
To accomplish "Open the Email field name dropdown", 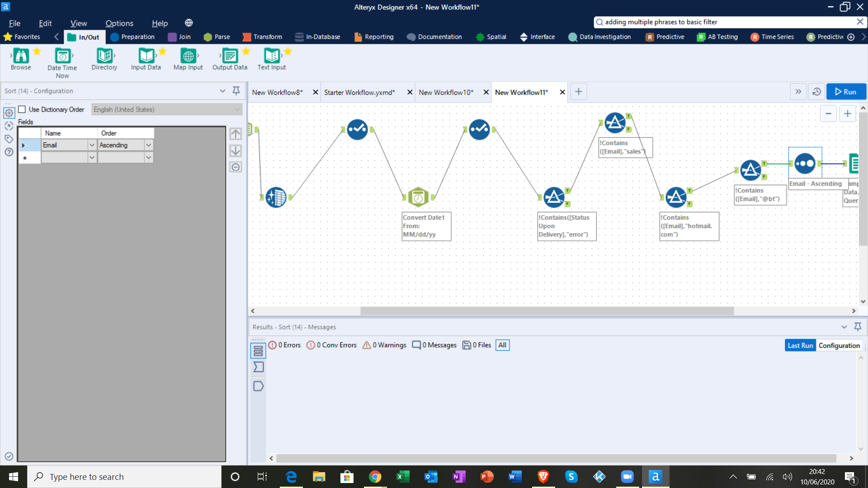I will point(92,145).
